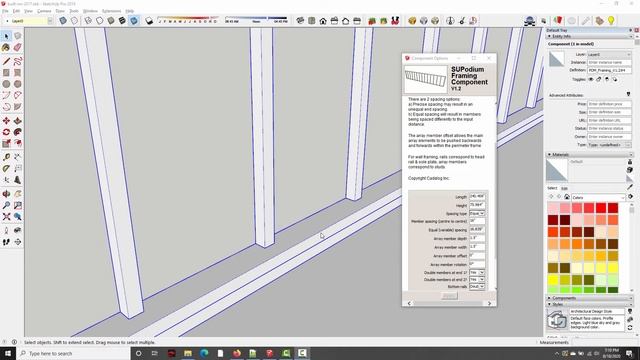640x360 pixels.
Task: Open Spacing type dropdown
Action: click(477, 213)
